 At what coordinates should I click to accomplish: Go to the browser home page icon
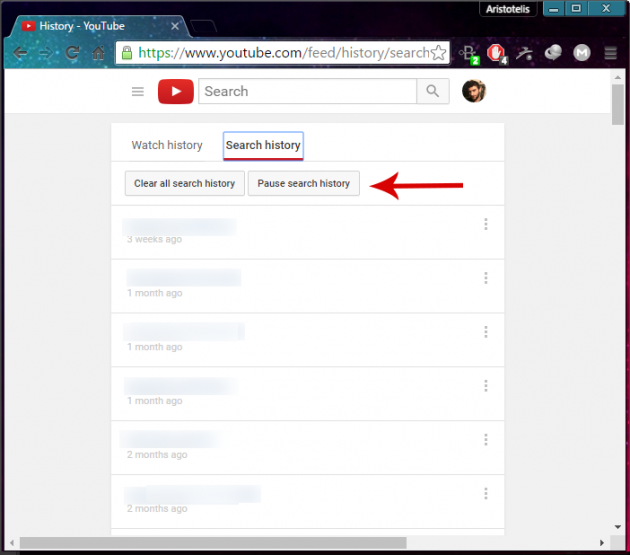point(99,53)
